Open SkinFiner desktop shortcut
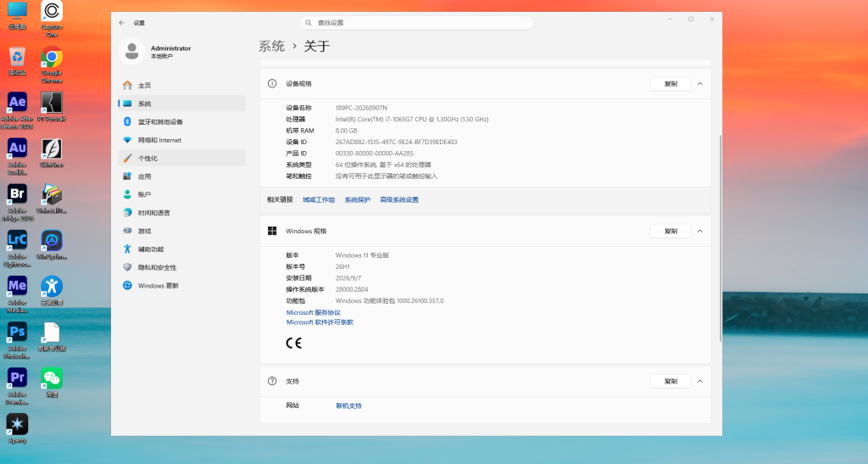 (x=52, y=153)
